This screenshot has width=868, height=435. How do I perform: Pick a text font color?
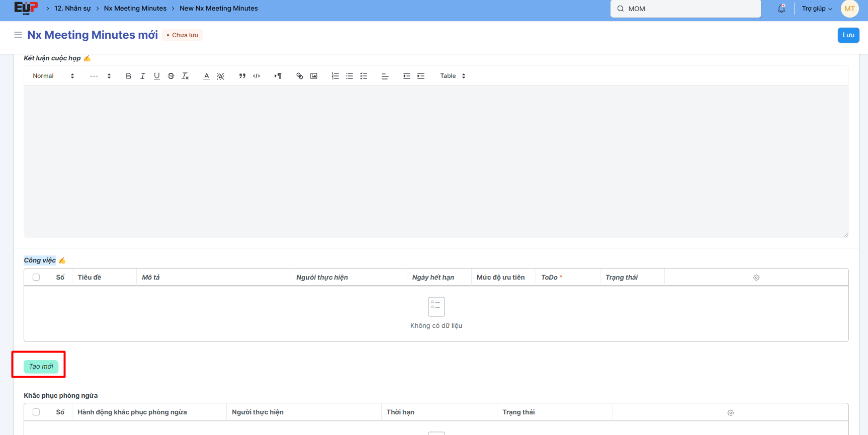207,76
